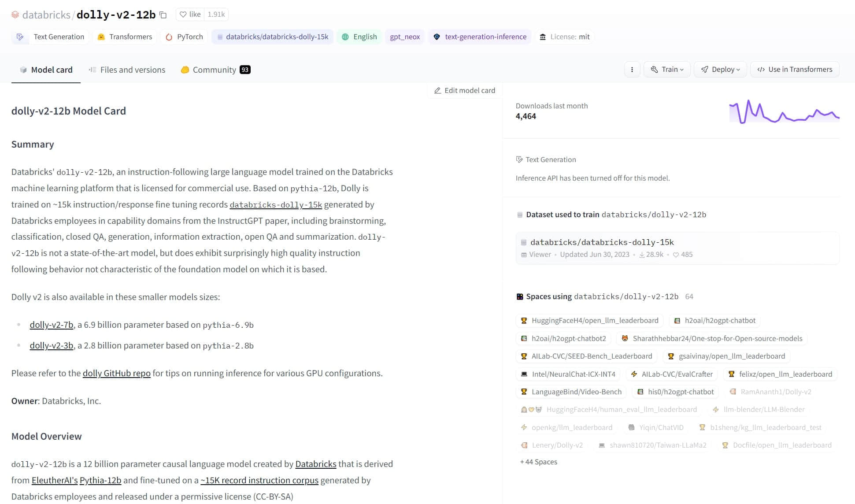Click the License: mit tag
Screen dimensions: 855x504
point(565,37)
